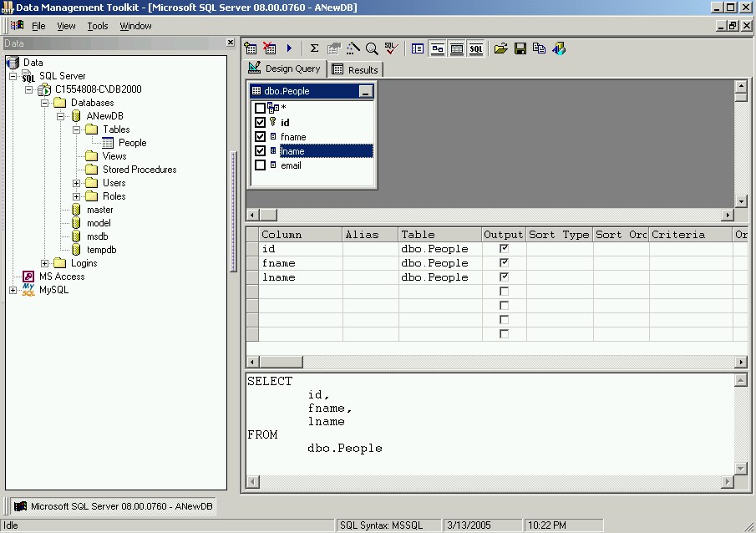Click the last colorful toolbar icon

click(x=559, y=48)
